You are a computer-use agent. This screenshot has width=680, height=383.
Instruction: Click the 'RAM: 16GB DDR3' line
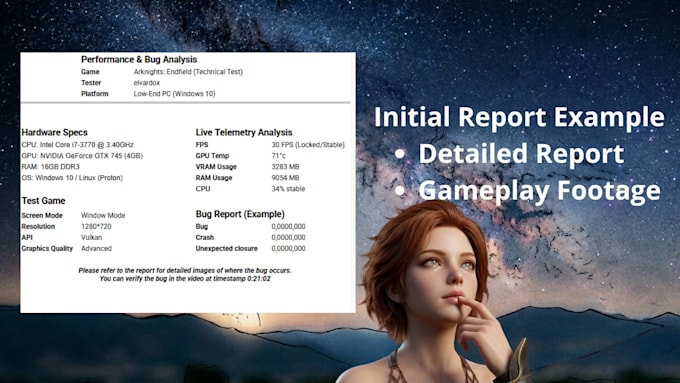(50, 167)
